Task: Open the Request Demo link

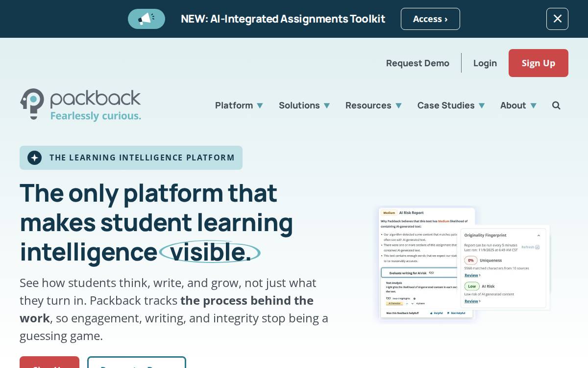Action: tap(417, 63)
